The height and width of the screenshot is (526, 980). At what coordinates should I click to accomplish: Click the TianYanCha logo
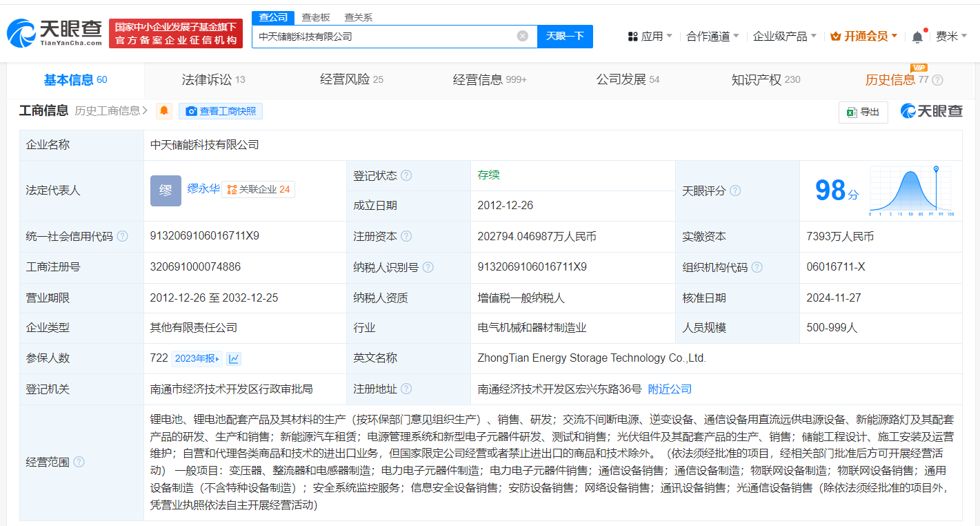click(x=54, y=32)
